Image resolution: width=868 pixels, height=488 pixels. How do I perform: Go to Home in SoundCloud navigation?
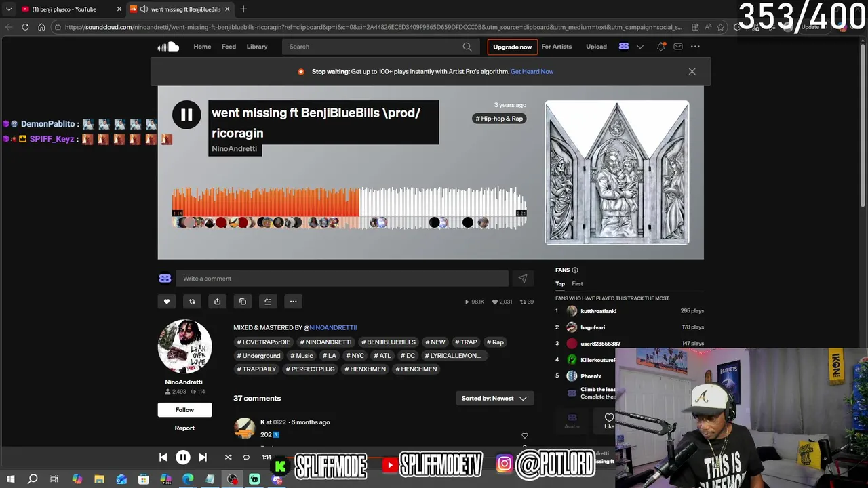(x=202, y=47)
